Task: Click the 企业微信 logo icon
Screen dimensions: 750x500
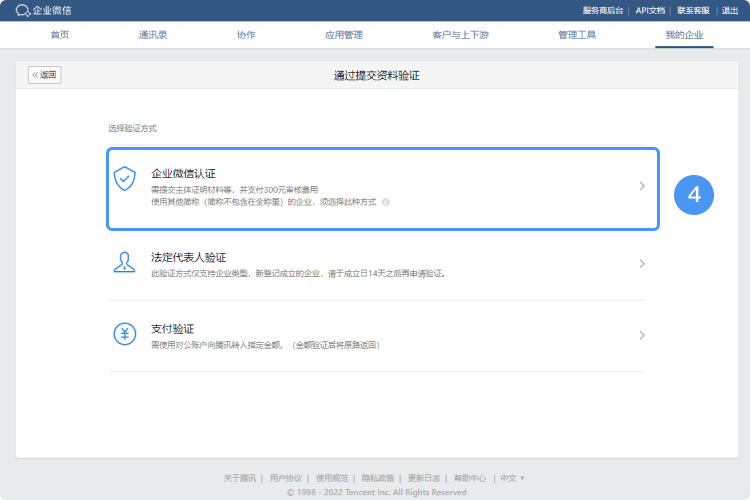Action: pyautogui.click(x=22, y=11)
